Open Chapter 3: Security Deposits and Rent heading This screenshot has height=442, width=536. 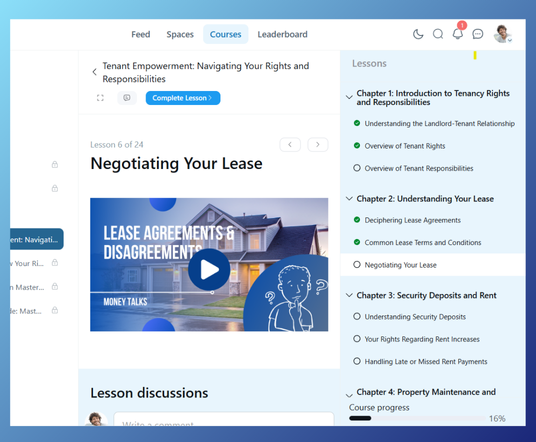[x=426, y=295]
